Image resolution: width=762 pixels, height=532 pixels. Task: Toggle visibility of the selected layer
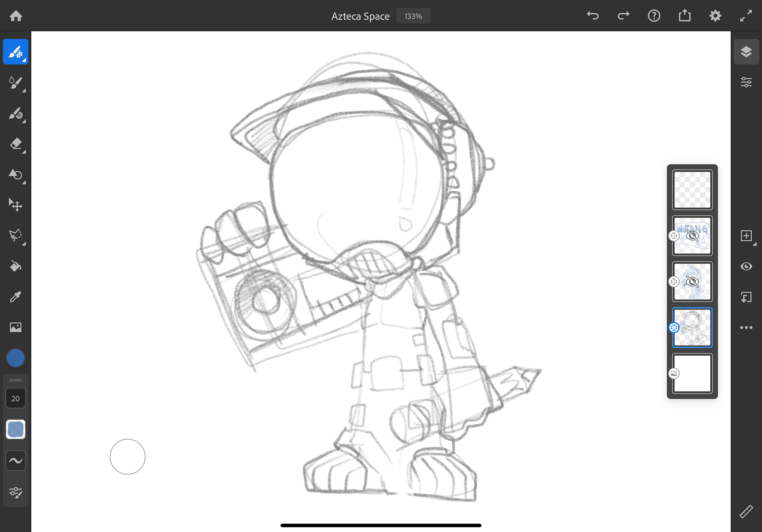(x=746, y=266)
